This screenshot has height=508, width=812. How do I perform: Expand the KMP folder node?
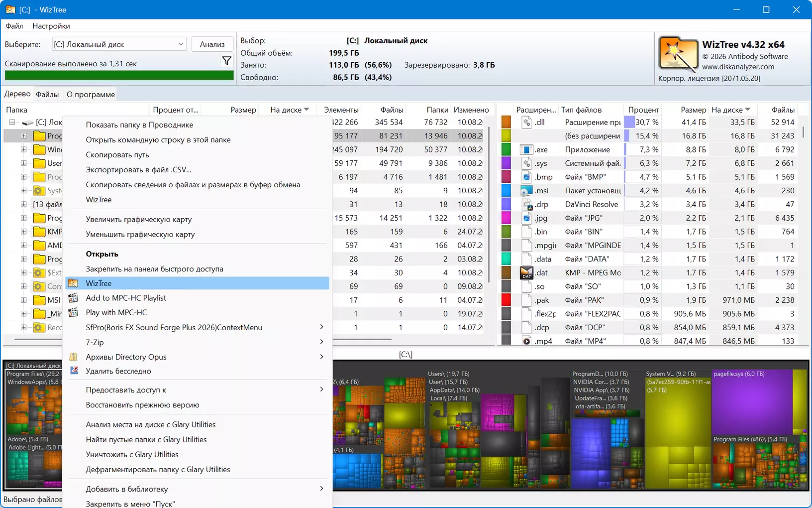(x=23, y=232)
